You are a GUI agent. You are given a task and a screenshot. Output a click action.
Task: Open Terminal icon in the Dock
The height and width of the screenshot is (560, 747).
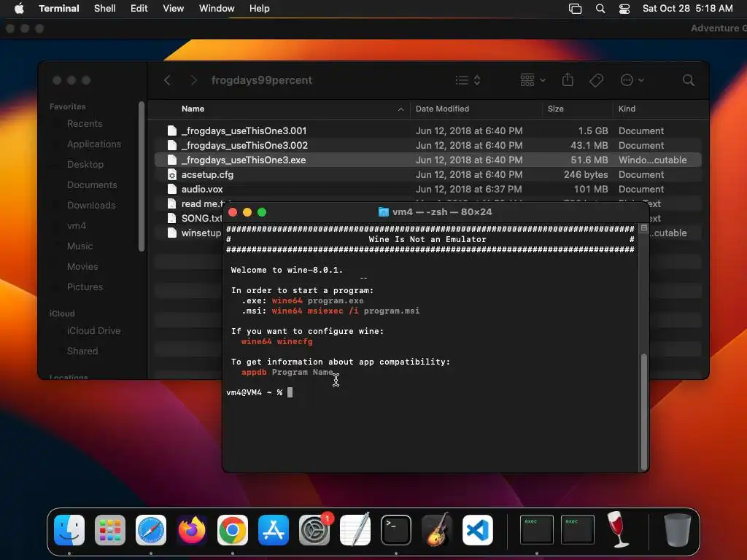[x=396, y=530]
